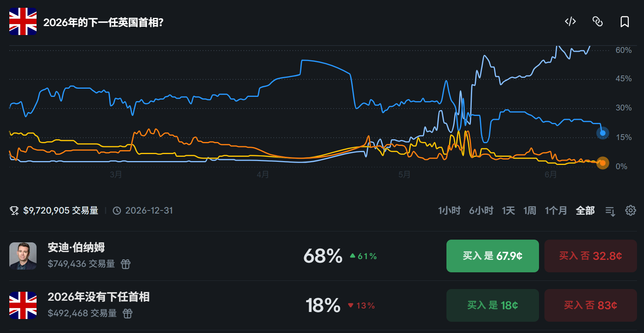Select the 全部 time range

(585, 210)
